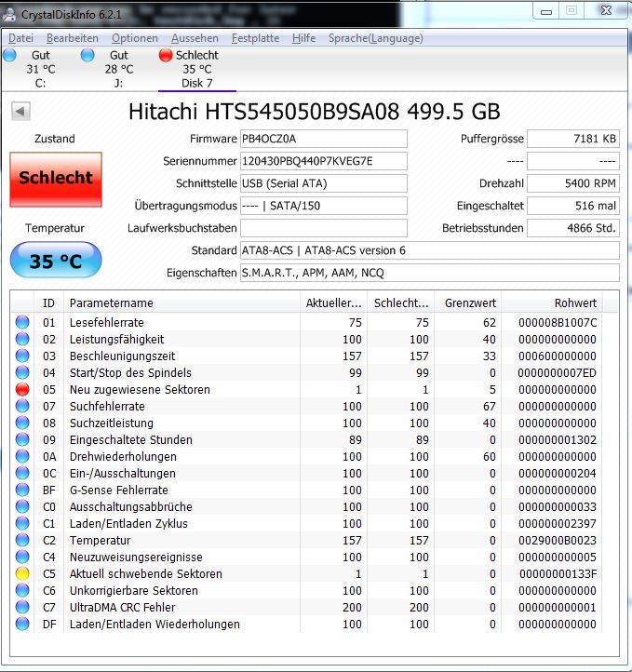Click the blue status dot for drive C:
The width and height of the screenshot is (632, 672).
point(9,55)
